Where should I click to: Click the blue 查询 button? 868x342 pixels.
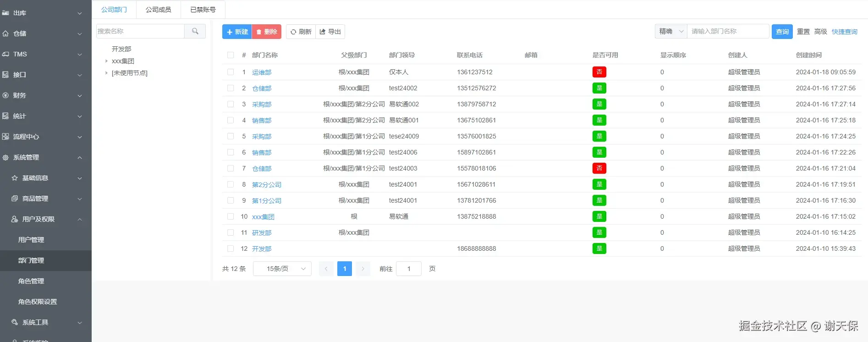782,32
